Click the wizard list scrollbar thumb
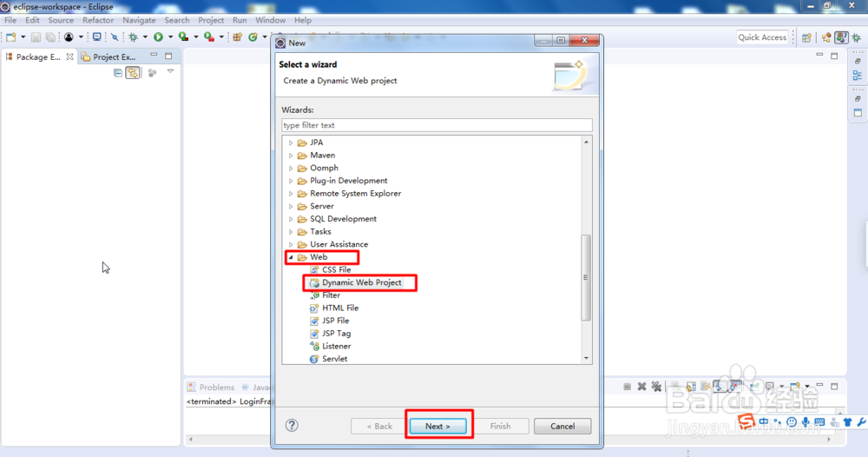This screenshot has height=457, width=868. click(x=586, y=277)
